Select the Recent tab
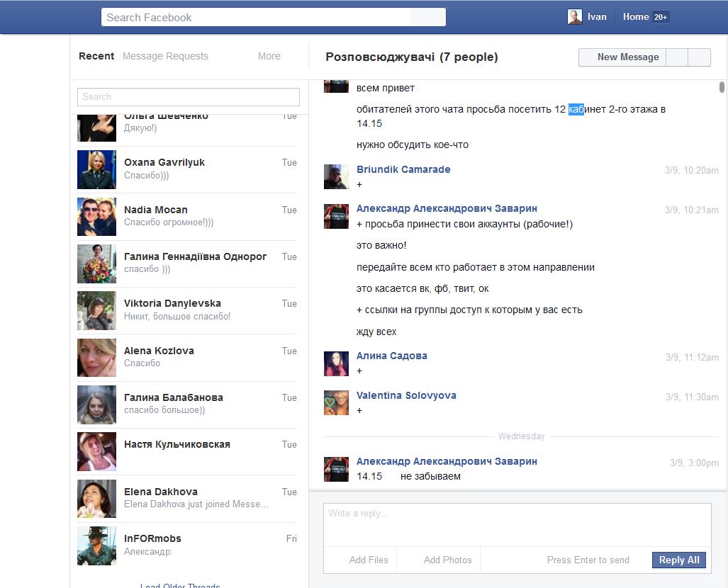Screen dimensions: 728x588 (x=96, y=56)
